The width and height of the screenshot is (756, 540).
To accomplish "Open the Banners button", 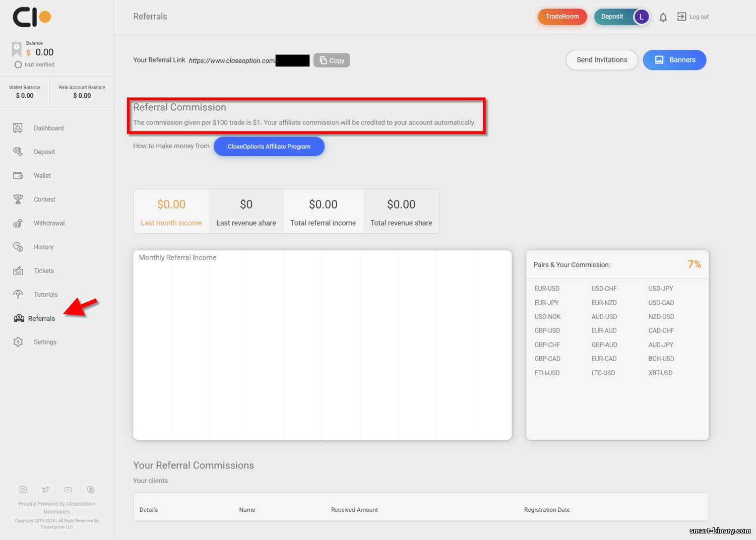I will (674, 60).
